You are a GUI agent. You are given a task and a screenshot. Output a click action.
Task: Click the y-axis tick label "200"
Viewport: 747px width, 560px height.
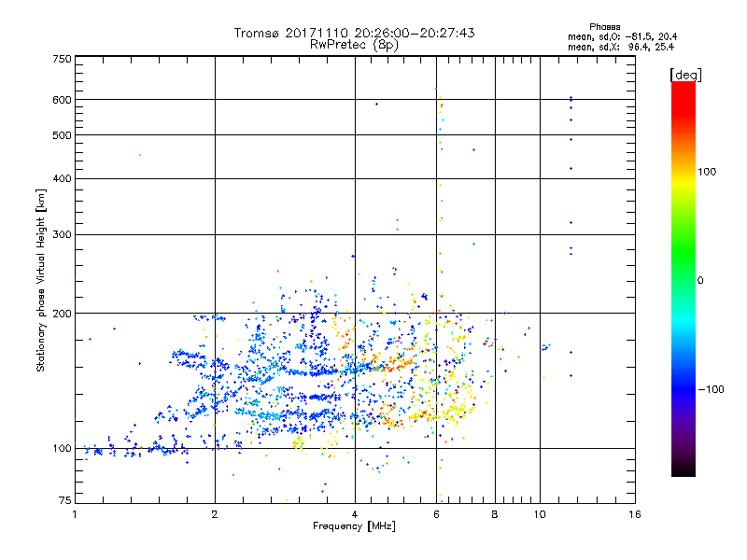coord(62,314)
